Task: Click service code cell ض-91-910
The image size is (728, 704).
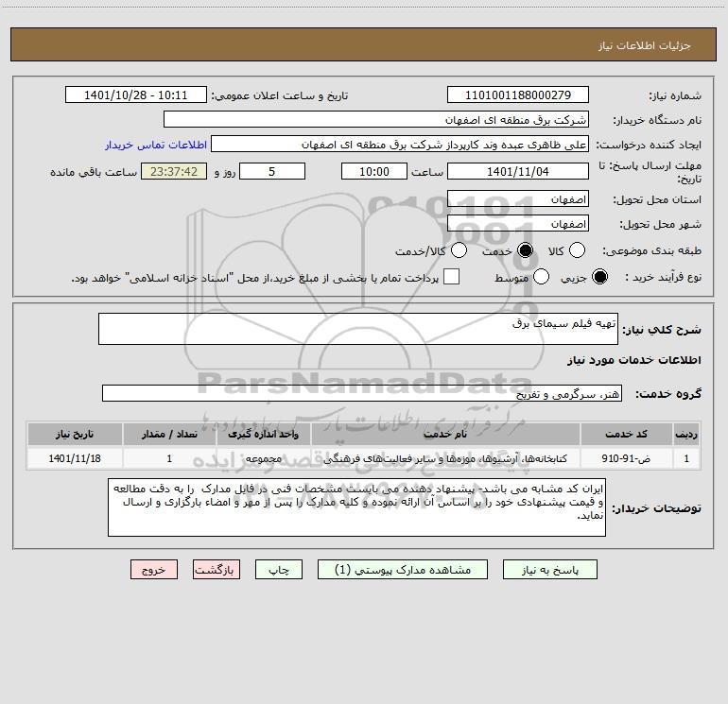Action: point(626,458)
